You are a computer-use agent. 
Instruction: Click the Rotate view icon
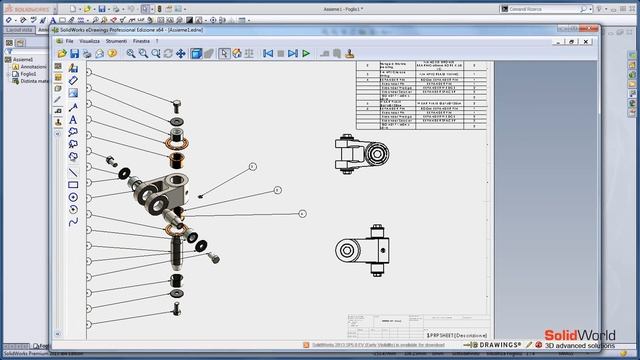pos(168,53)
